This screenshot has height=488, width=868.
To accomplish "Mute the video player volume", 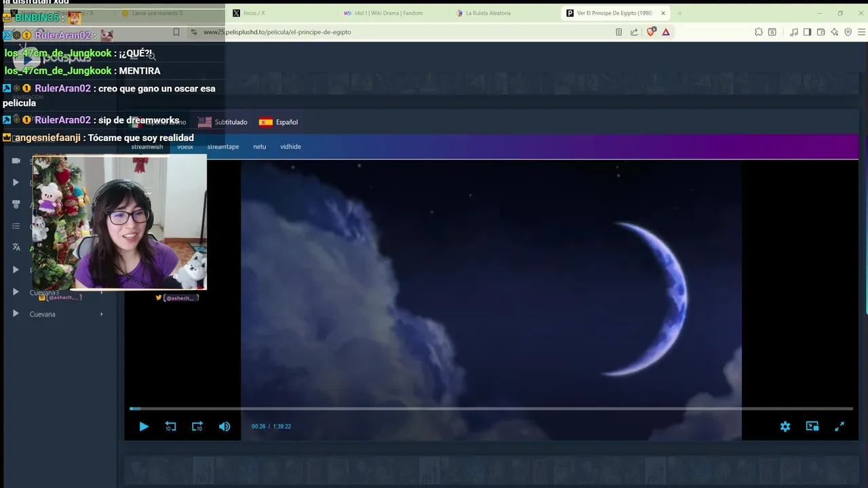I will click(x=224, y=426).
